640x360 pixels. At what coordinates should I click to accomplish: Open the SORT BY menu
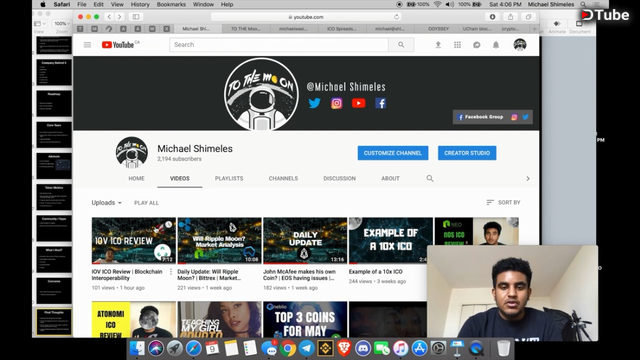click(x=503, y=202)
